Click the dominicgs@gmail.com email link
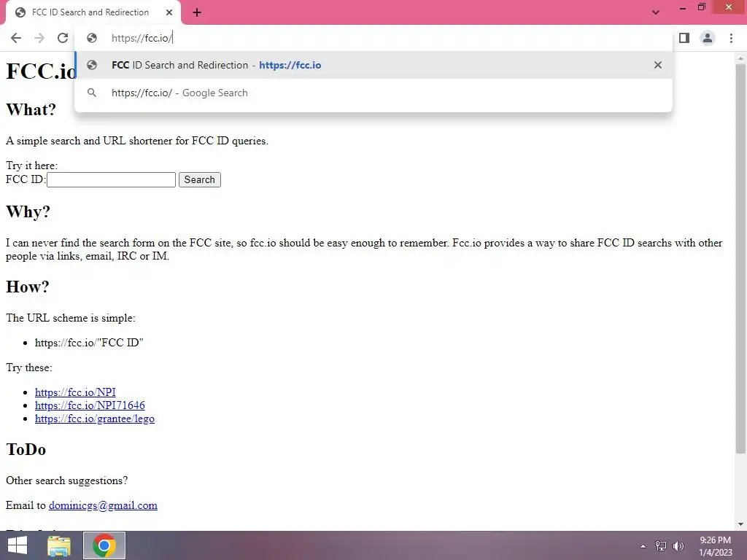 [x=103, y=505]
